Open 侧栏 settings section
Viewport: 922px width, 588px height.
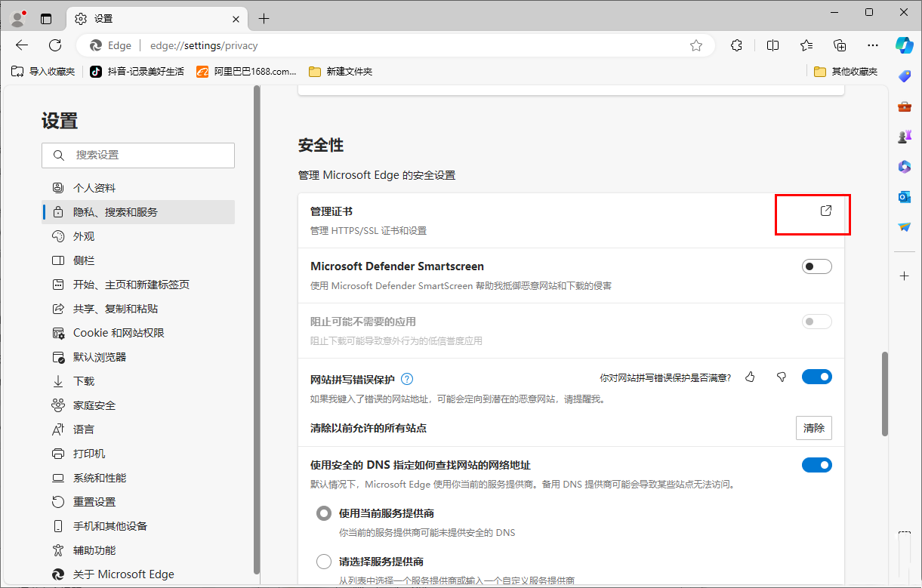click(x=138, y=260)
